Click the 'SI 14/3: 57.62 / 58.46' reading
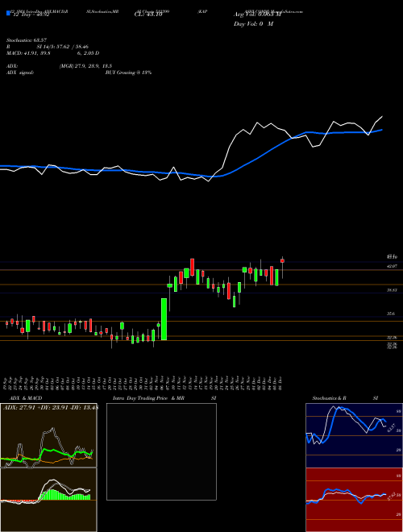The width and height of the screenshot is (403, 532). pyautogui.click(x=62, y=47)
